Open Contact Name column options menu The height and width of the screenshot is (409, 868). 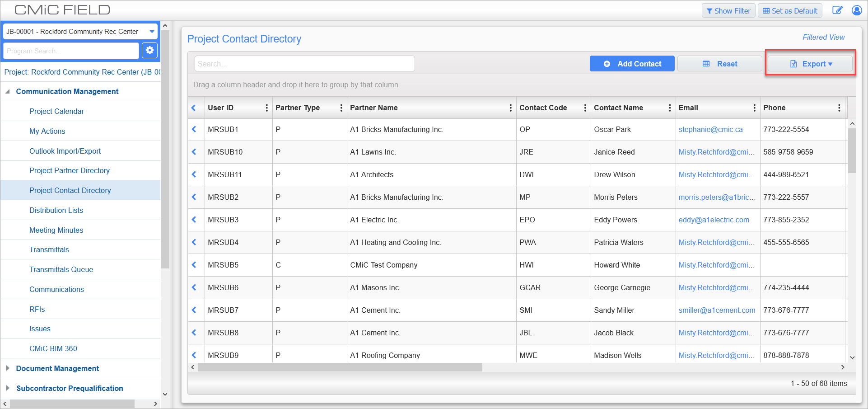tap(669, 108)
